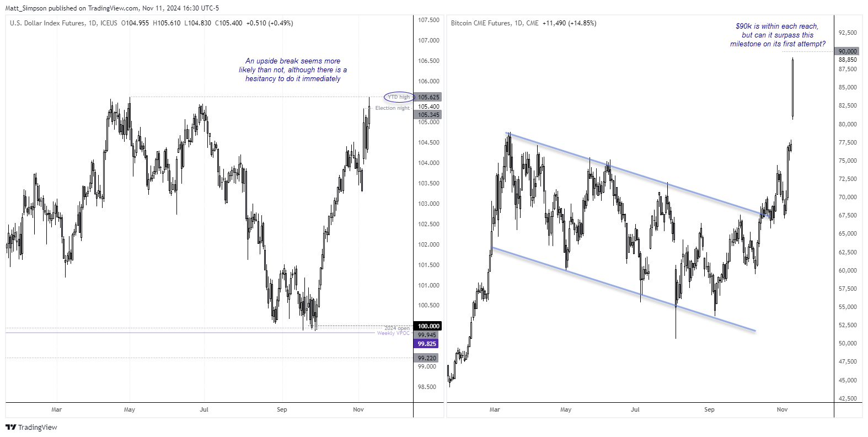The width and height of the screenshot is (868, 437).
Task: Select the '$90k is within each reach' annotation
Action: (x=778, y=35)
